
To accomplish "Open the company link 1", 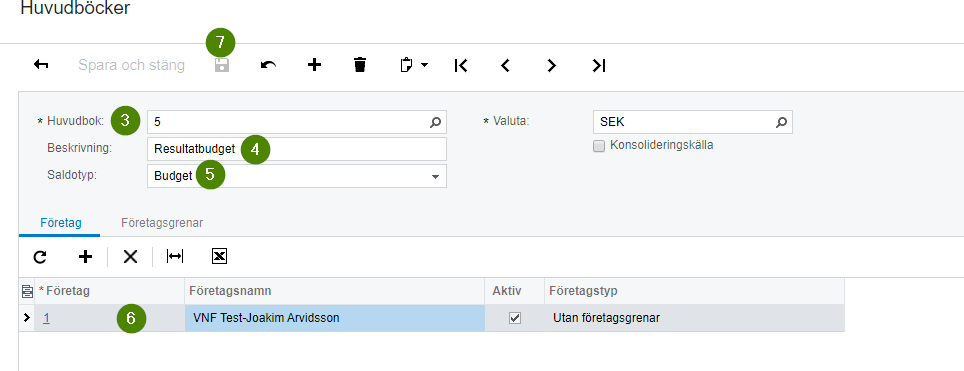I will (46, 318).
